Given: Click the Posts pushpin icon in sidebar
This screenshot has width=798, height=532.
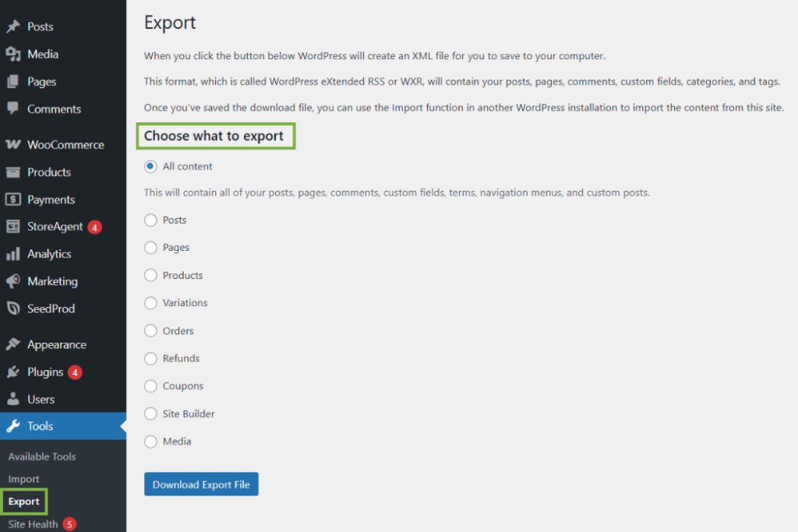Looking at the screenshot, I should click(13, 26).
